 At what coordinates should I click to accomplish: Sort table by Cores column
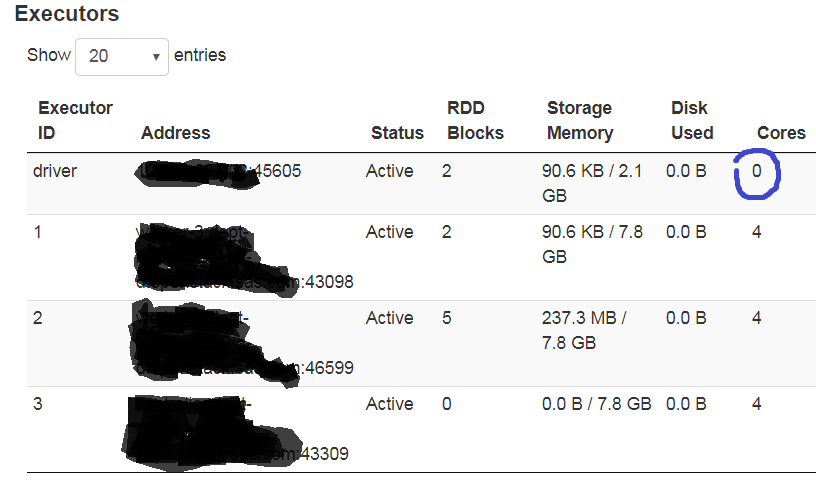click(x=781, y=132)
